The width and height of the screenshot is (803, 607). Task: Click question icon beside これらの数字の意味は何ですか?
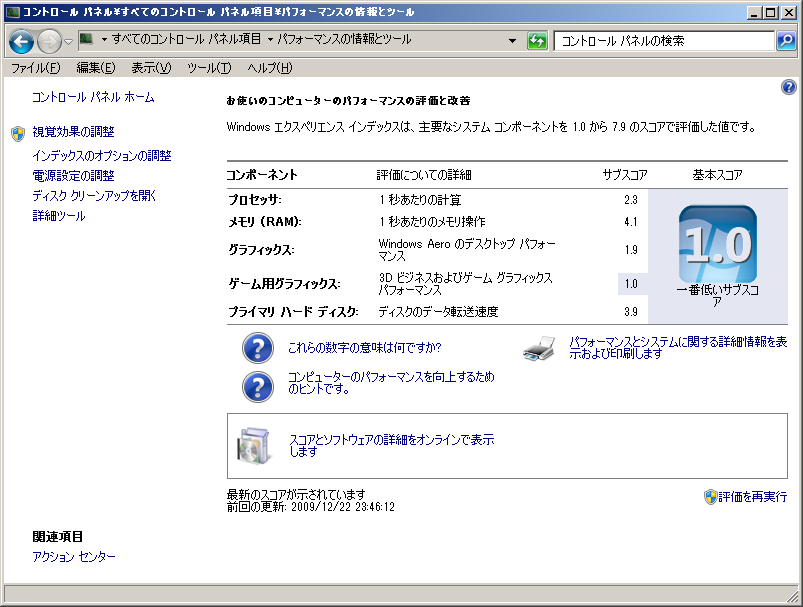[258, 348]
